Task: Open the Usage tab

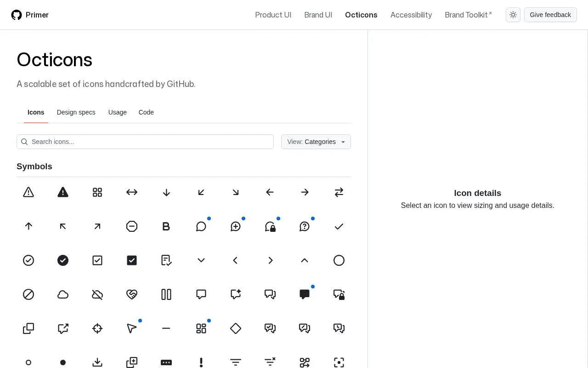Action: coord(118,112)
